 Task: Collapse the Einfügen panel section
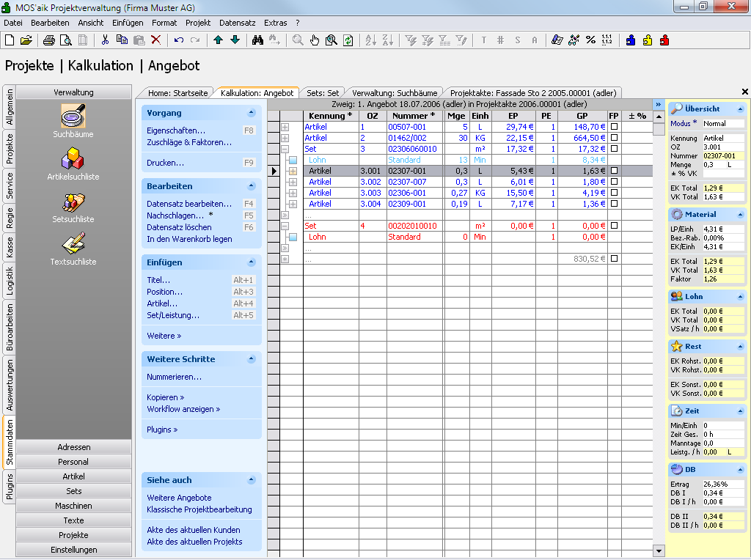point(252,262)
